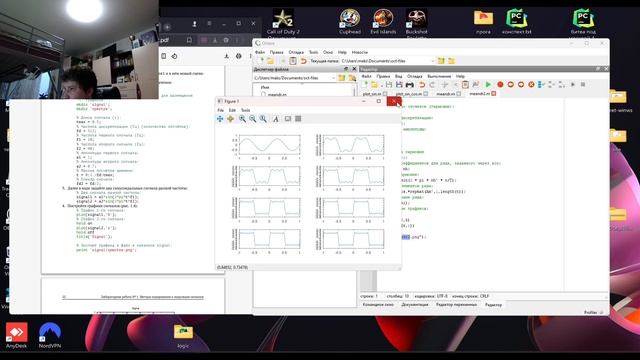This screenshot has height=360, width=640.
Task: Click the new file icon in Octave main toolbar
Action: pos(260,61)
